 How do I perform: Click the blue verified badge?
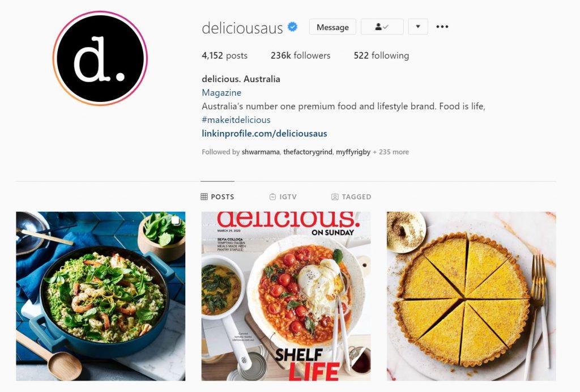[293, 27]
